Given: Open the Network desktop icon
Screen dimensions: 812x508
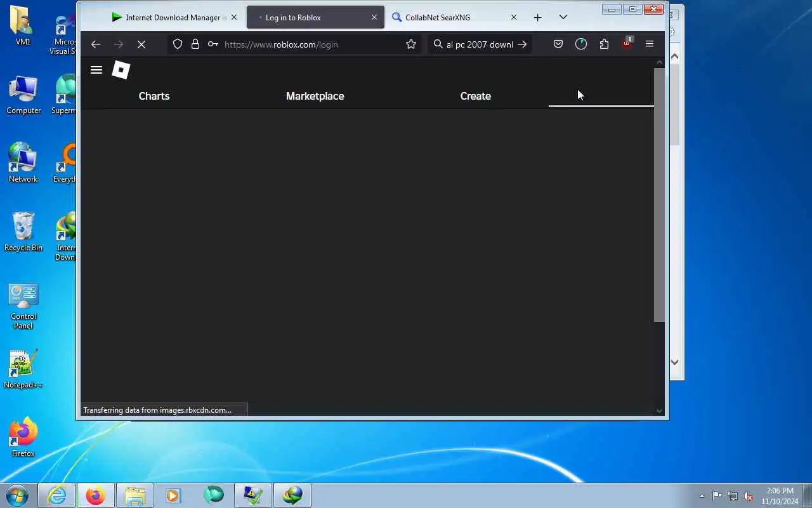Looking at the screenshot, I should click(23, 163).
